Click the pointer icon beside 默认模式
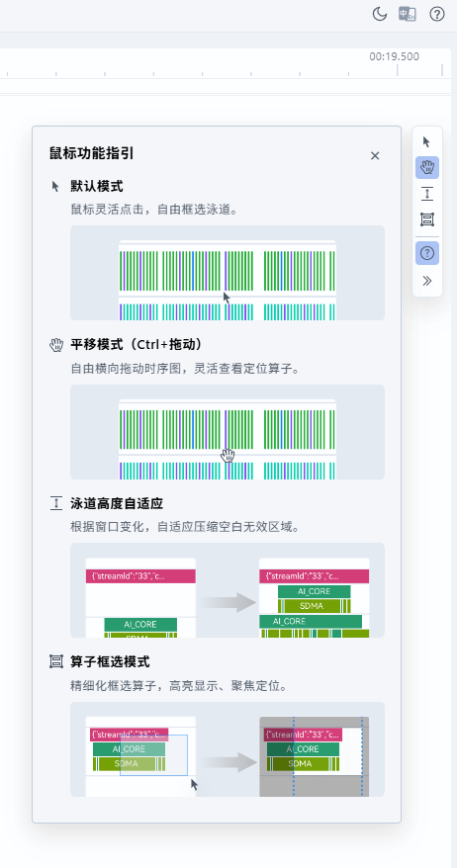This screenshot has height=868, width=457. (55, 186)
